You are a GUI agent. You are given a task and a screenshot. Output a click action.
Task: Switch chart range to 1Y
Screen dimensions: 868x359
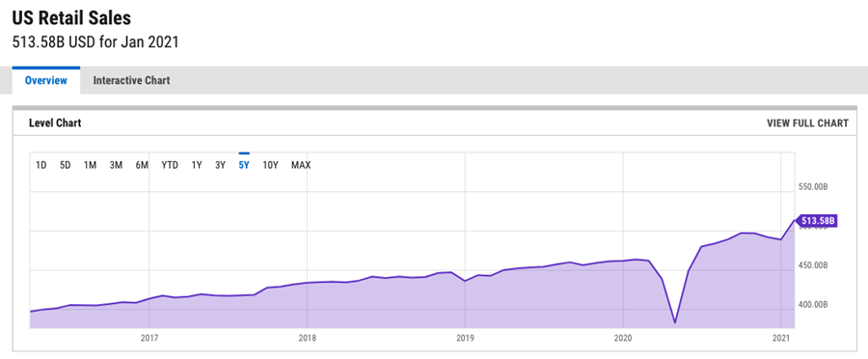coord(197,165)
